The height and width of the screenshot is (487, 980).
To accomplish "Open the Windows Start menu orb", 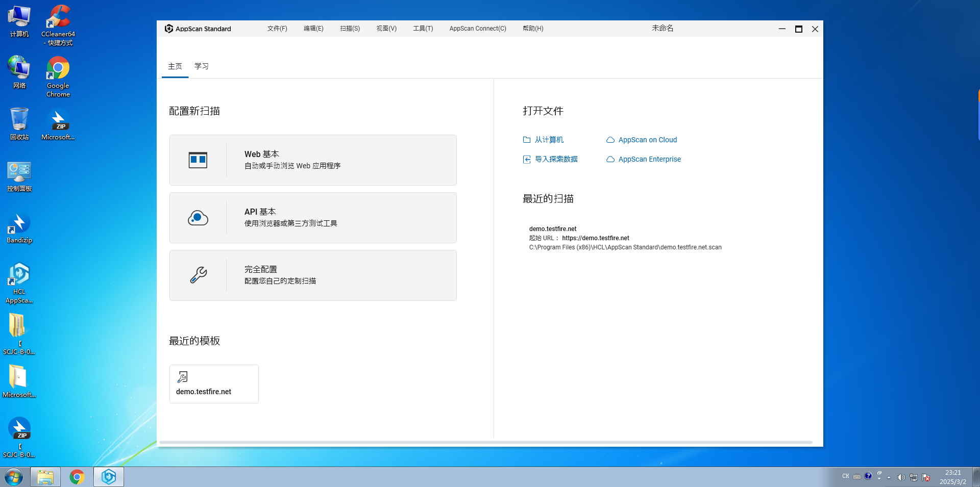I will pyautogui.click(x=14, y=477).
